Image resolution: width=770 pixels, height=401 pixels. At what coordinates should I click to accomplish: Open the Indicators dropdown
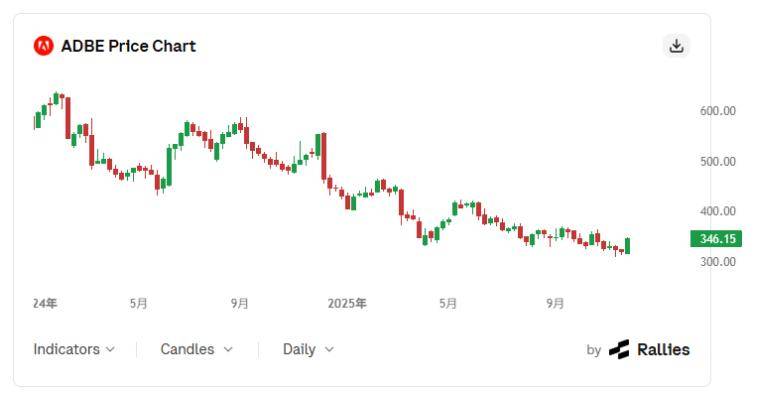pyautogui.click(x=74, y=349)
